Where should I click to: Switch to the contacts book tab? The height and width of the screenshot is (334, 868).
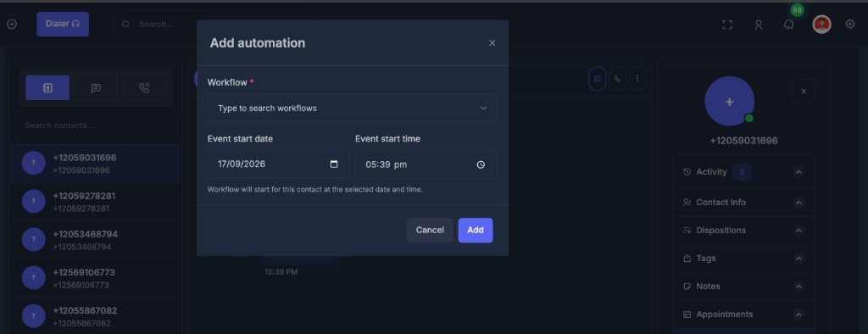click(47, 88)
